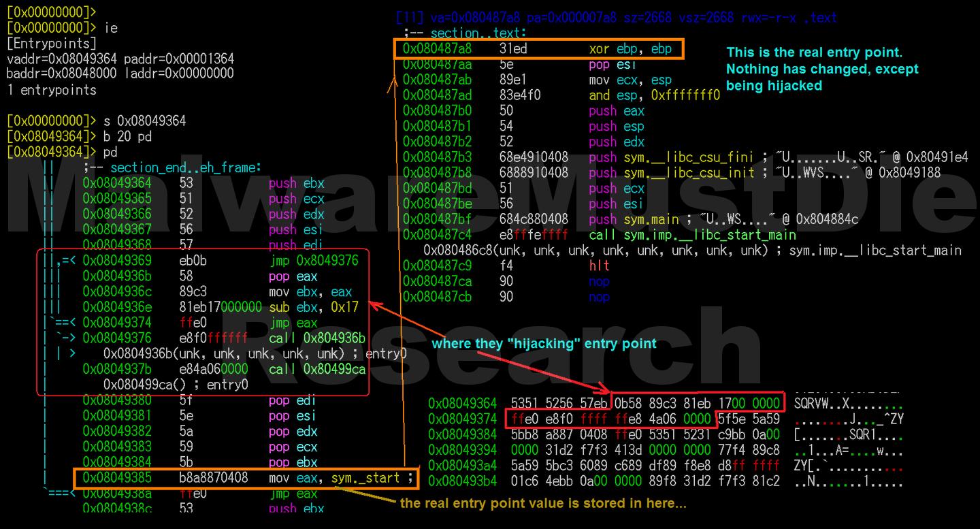Click the "sym._start" symbol in the mov eax line
Image resolution: width=980 pixels, height=529 pixels.
point(365,478)
